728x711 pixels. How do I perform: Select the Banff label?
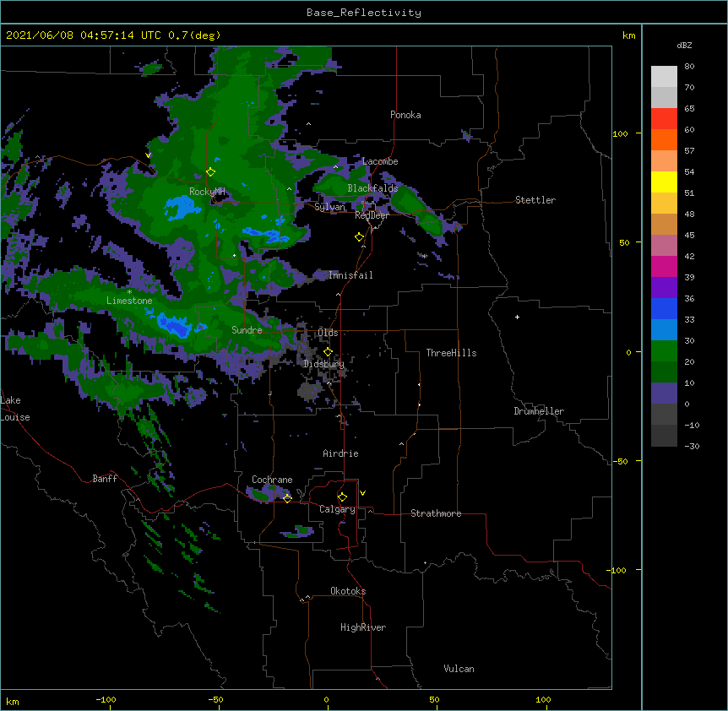105,479
